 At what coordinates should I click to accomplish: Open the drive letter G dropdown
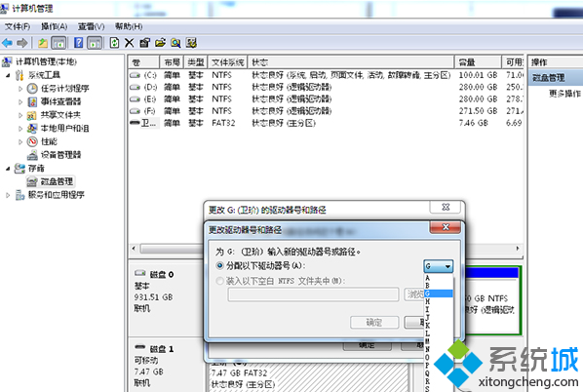click(439, 266)
